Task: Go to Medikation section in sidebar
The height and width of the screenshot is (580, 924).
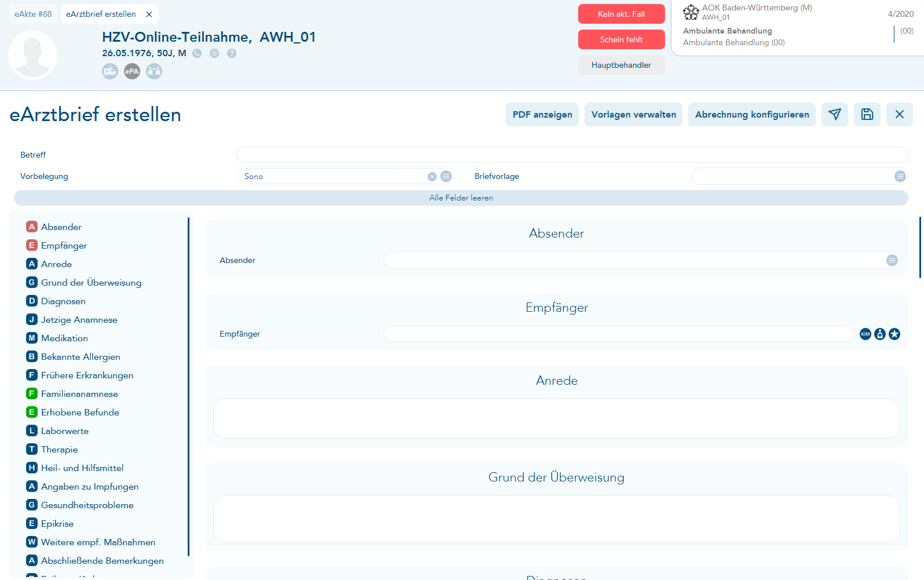Action: coord(57,338)
